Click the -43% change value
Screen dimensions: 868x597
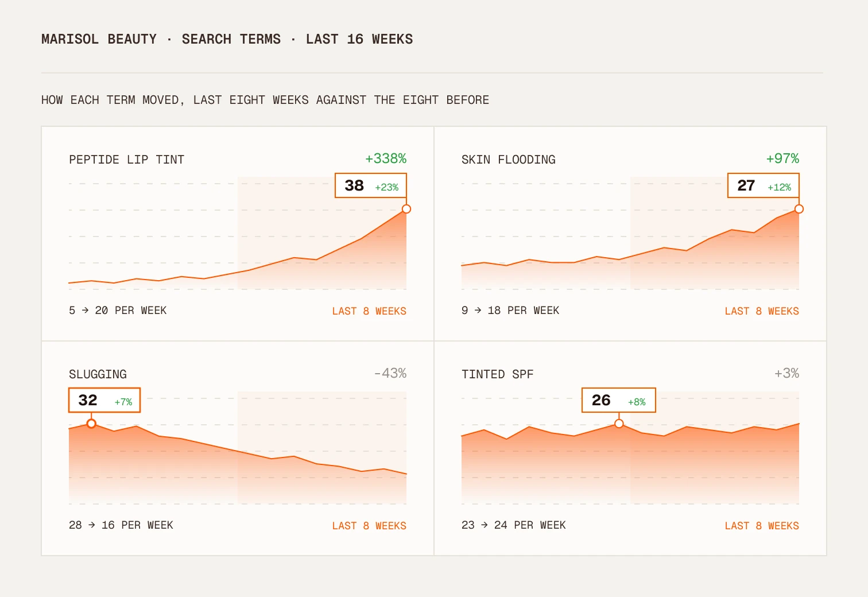pyautogui.click(x=390, y=373)
